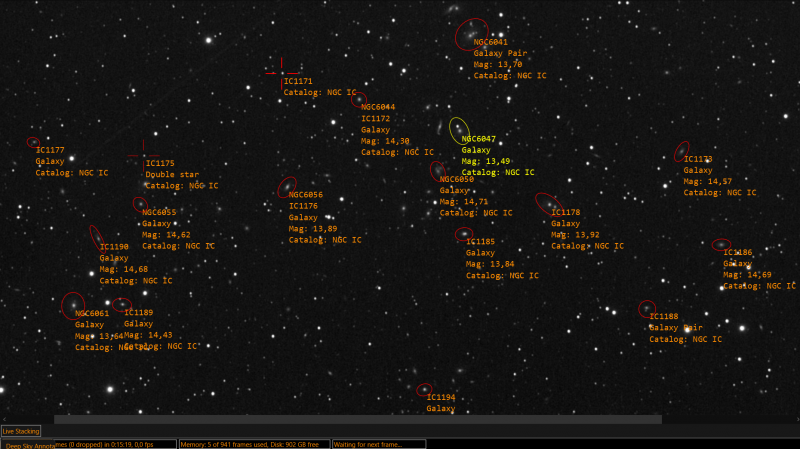Select the IC1173 annotation label
This screenshot has height=449, width=800.
[x=698, y=159]
